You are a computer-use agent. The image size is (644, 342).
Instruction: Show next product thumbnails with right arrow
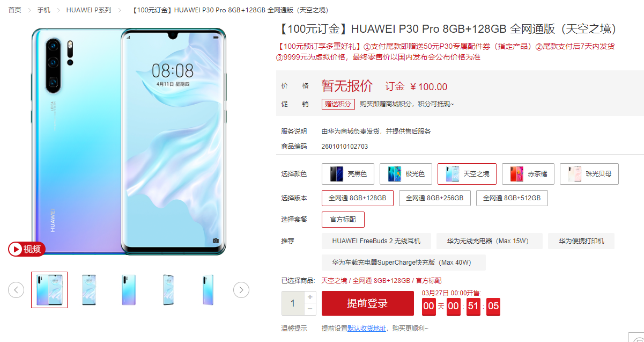241,290
